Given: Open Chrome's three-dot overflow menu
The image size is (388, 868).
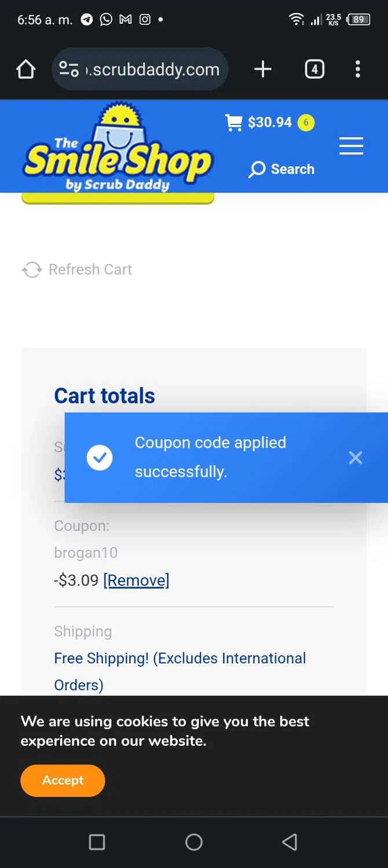Looking at the screenshot, I should point(358,69).
